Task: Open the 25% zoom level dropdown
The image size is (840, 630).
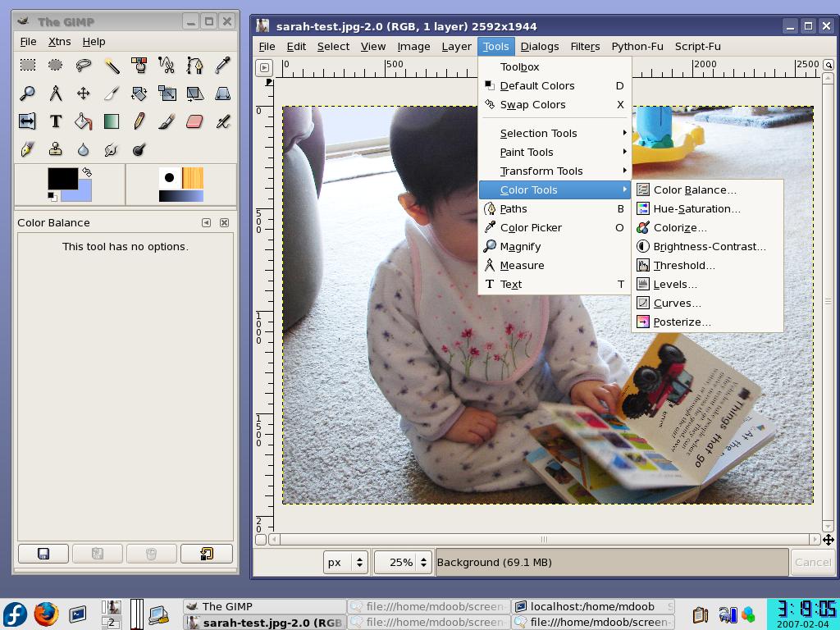Action: pos(402,562)
